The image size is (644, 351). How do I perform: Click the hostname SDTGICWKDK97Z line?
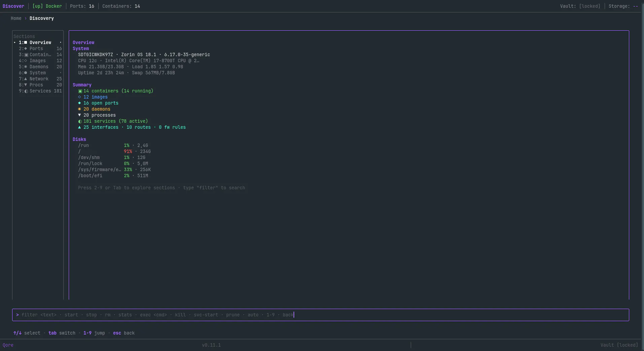point(144,54)
